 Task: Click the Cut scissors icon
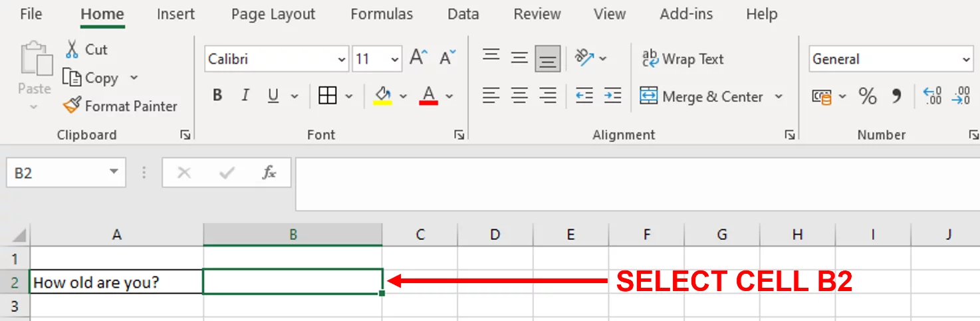[x=72, y=49]
